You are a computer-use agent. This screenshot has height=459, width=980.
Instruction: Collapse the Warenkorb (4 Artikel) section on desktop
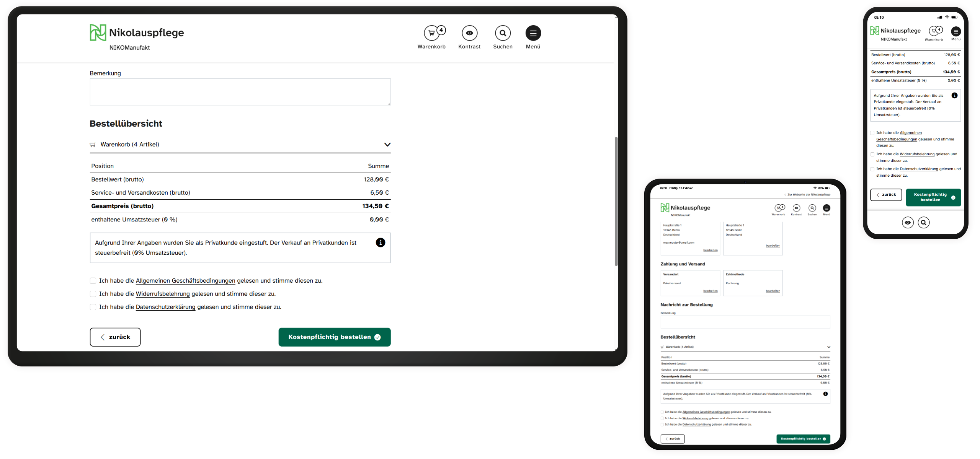[387, 145]
